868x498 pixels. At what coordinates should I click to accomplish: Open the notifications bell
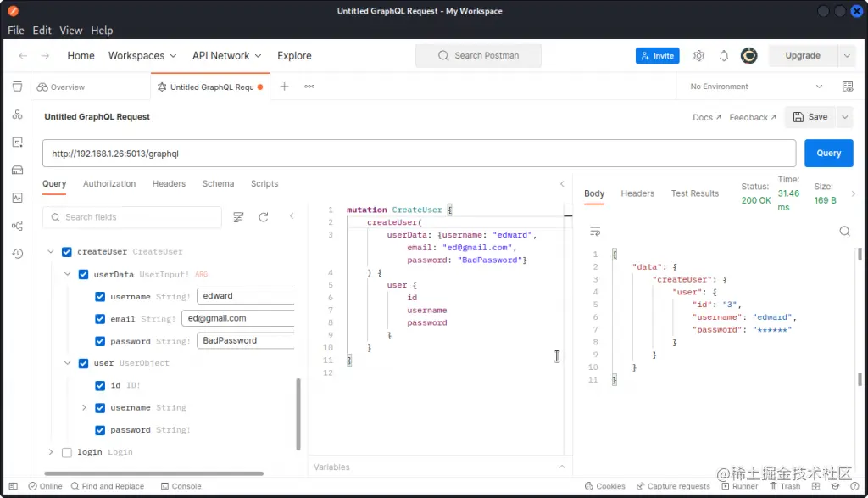(724, 55)
